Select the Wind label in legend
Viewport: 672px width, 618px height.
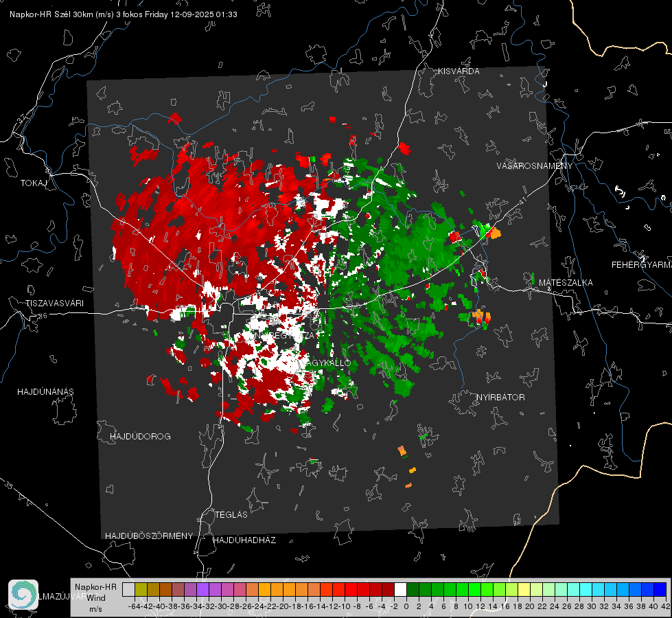coord(96,598)
